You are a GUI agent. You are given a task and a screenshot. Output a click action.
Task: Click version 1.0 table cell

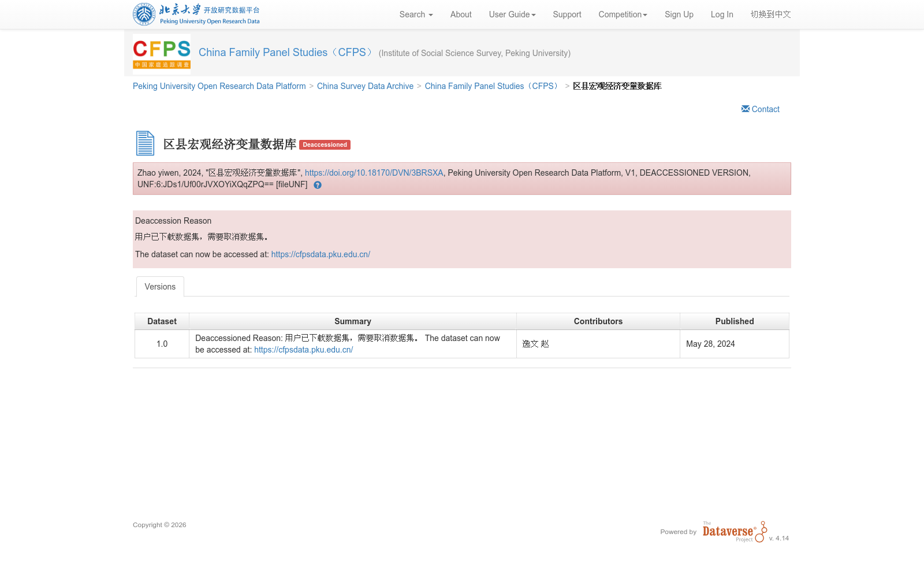coord(162,344)
